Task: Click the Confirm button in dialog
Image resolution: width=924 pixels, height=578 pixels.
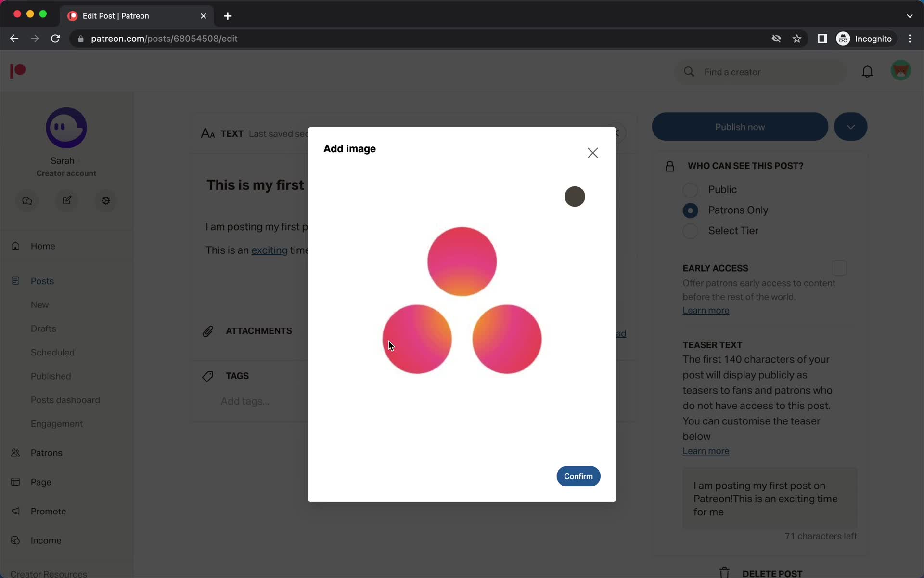Action: pyautogui.click(x=578, y=475)
